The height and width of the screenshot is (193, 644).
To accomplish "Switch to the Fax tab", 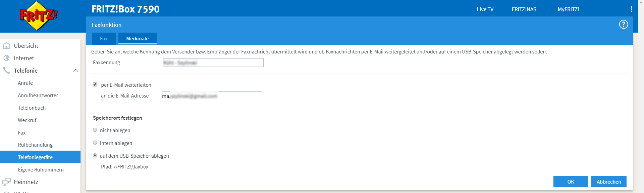I will click(104, 39).
